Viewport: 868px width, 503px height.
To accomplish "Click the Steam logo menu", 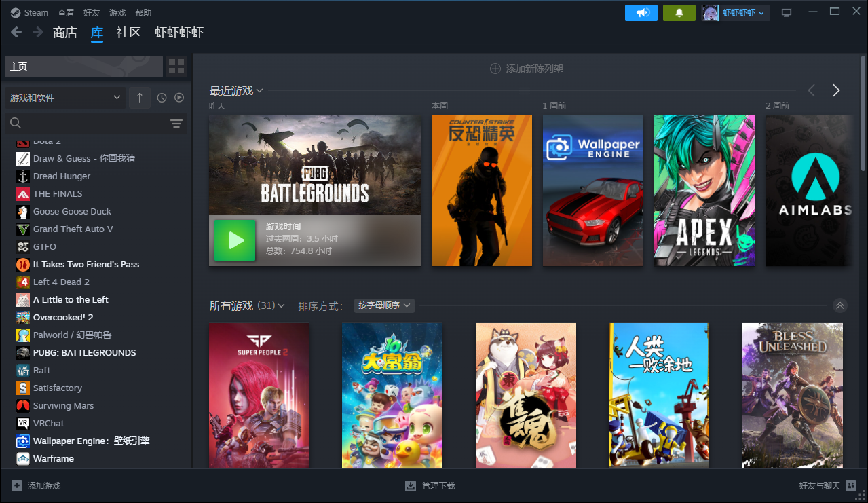I will [x=29, y=12].
